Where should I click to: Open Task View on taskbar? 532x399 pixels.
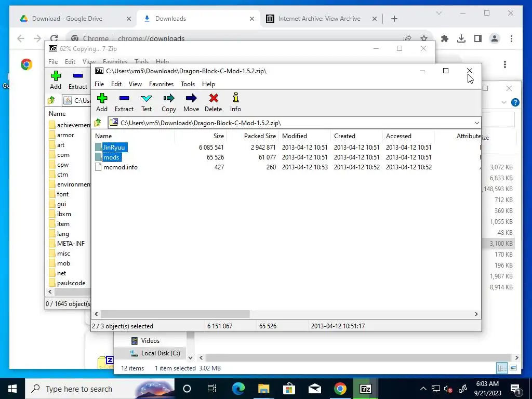pos(212,389)
